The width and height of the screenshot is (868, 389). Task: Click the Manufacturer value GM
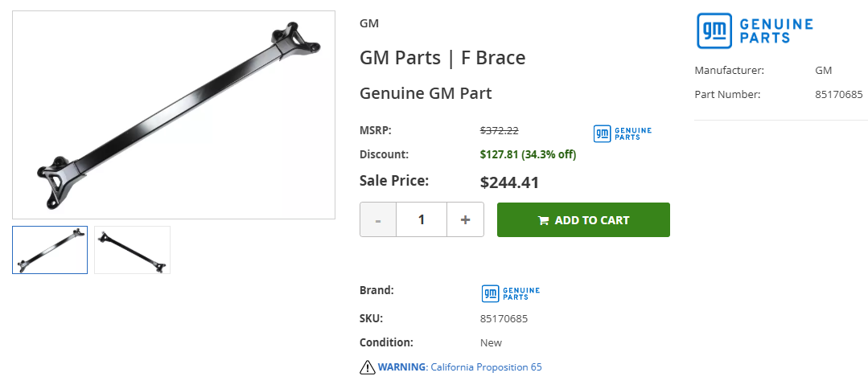(x=823, y=71)
